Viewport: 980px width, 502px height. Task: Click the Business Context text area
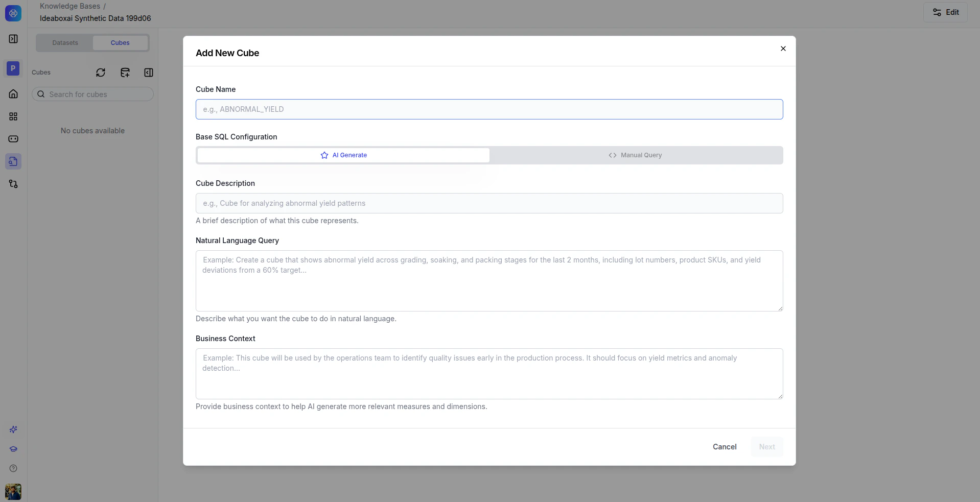[489, 374]
